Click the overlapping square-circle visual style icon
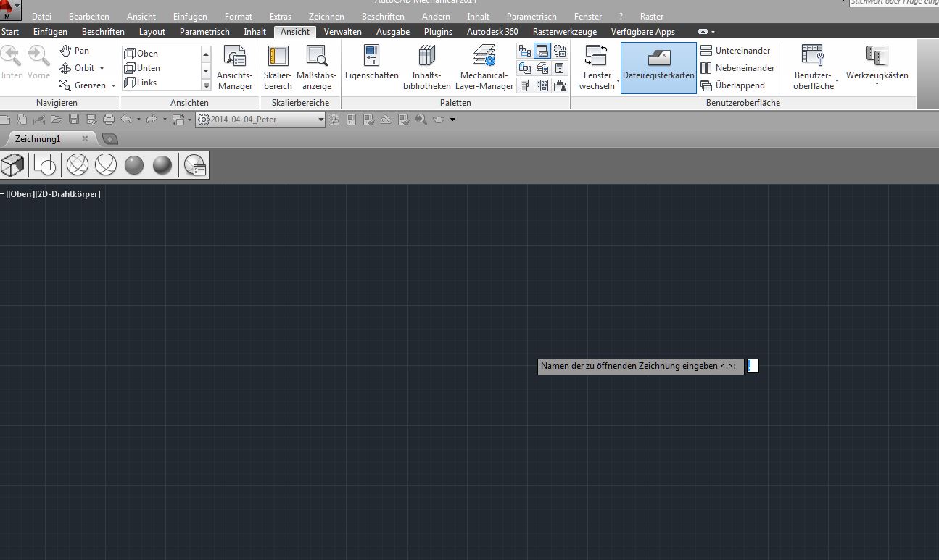The image size is (939, 560). point(45,165)
